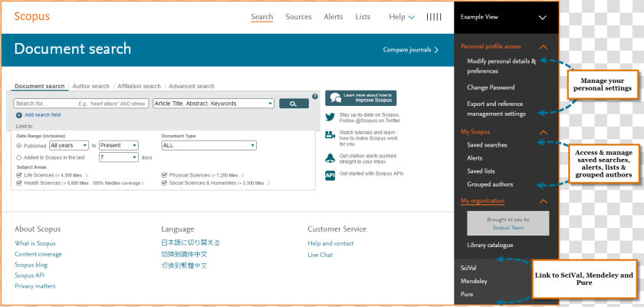Click the Add search field link
This screenshot has height=307, width=644.
(x=43, y=115)
